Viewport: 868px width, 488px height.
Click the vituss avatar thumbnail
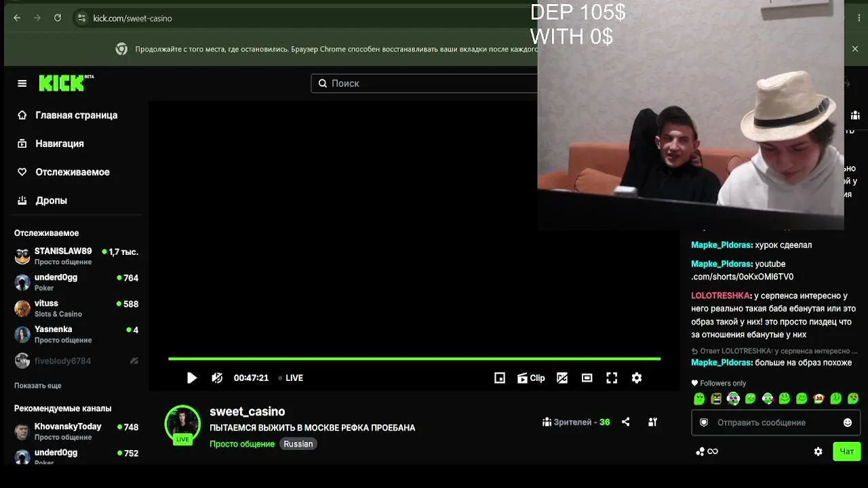click(x=22, y=308)
